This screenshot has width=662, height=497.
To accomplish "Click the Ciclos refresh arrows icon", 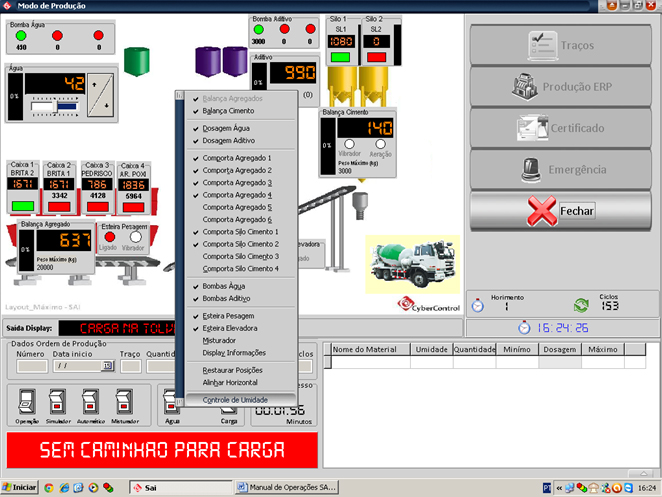I will (580, 305).
